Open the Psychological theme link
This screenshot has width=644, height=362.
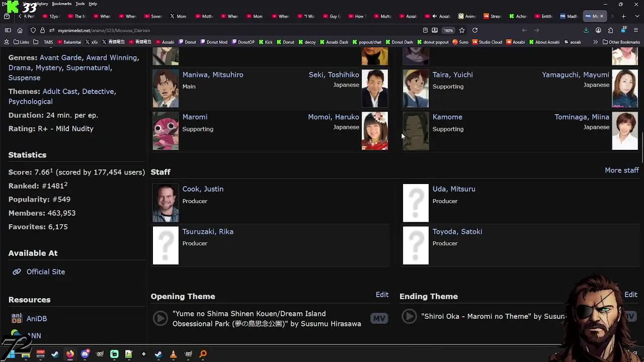pos(30,102)
